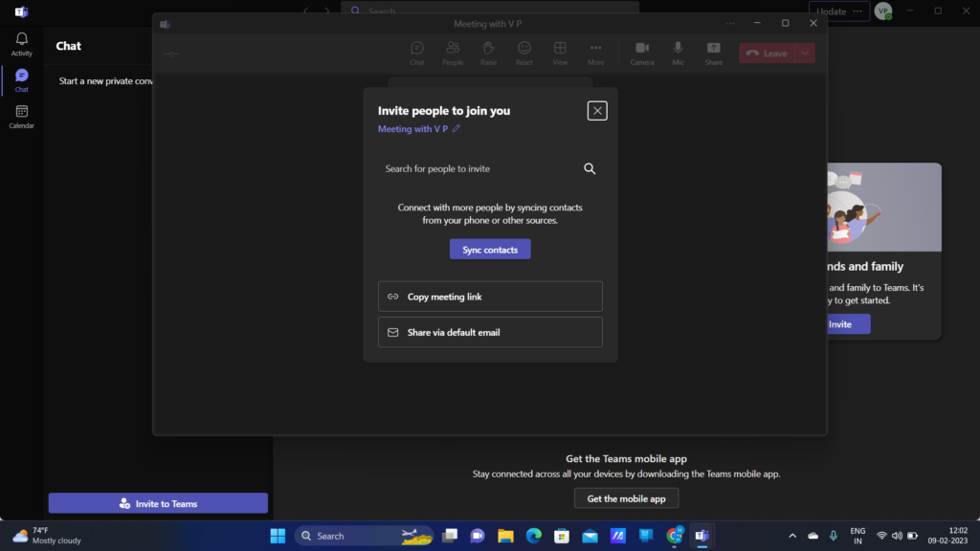Toggle the Mic mute state
The width and height of the screenshot is (980, 551).
(679, 54)
